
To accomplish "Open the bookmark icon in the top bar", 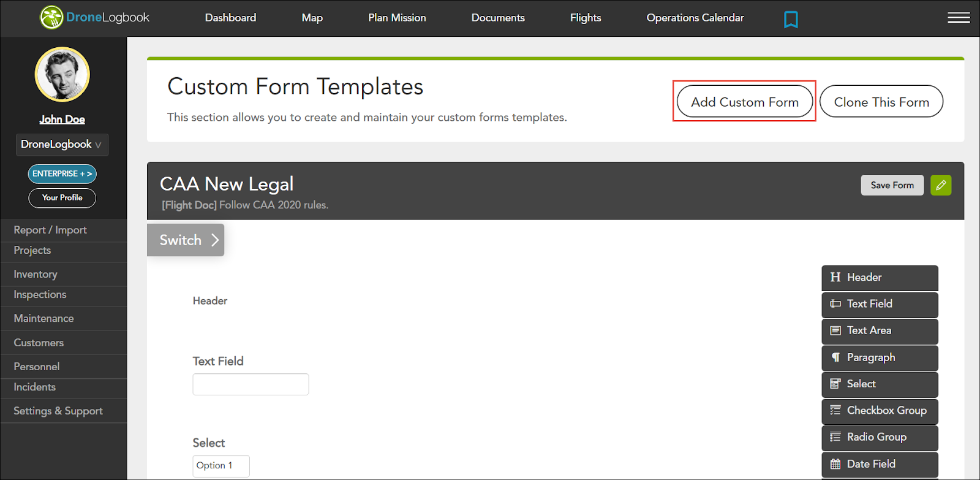I will click(791, 20).
